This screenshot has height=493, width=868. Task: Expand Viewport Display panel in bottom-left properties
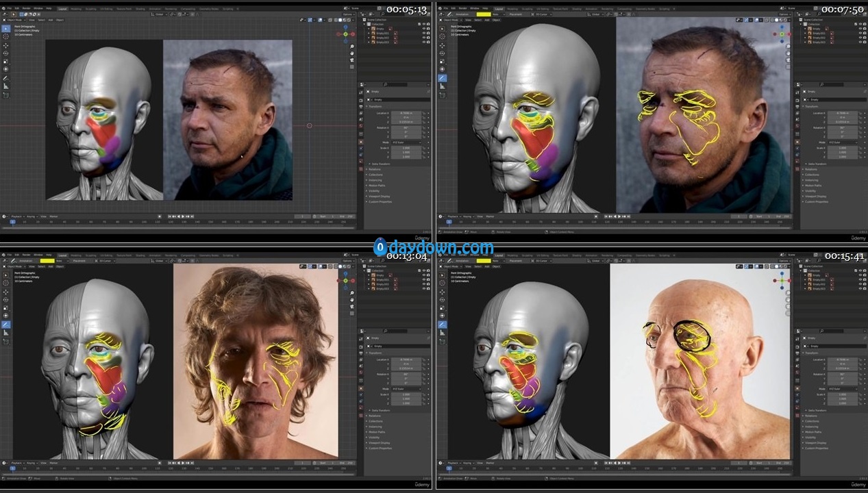pos(379,442)
